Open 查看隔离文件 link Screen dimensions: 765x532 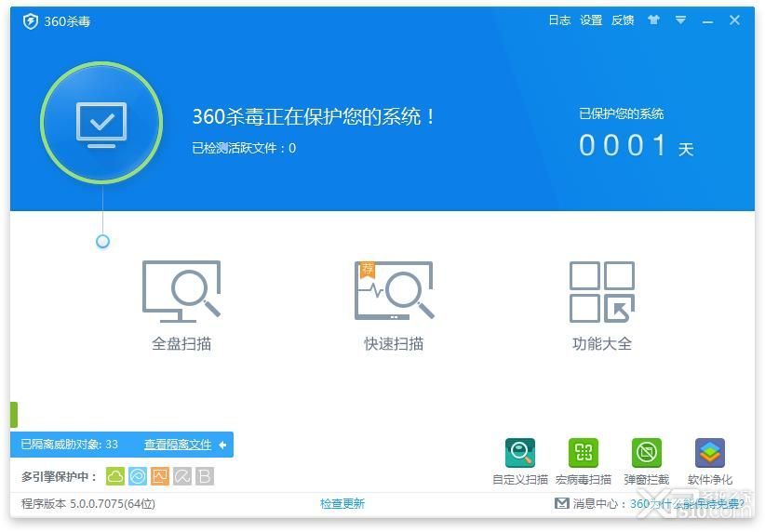(178, 445)
